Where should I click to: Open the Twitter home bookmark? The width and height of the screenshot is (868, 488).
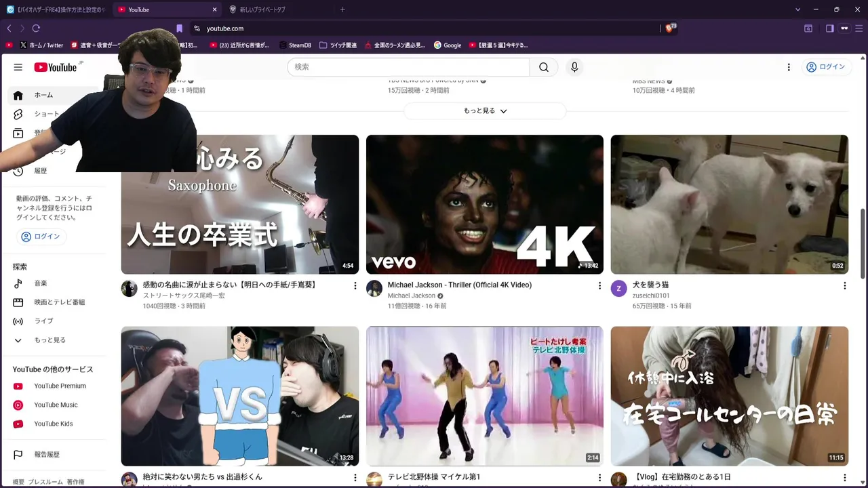[x=41, y=45]
